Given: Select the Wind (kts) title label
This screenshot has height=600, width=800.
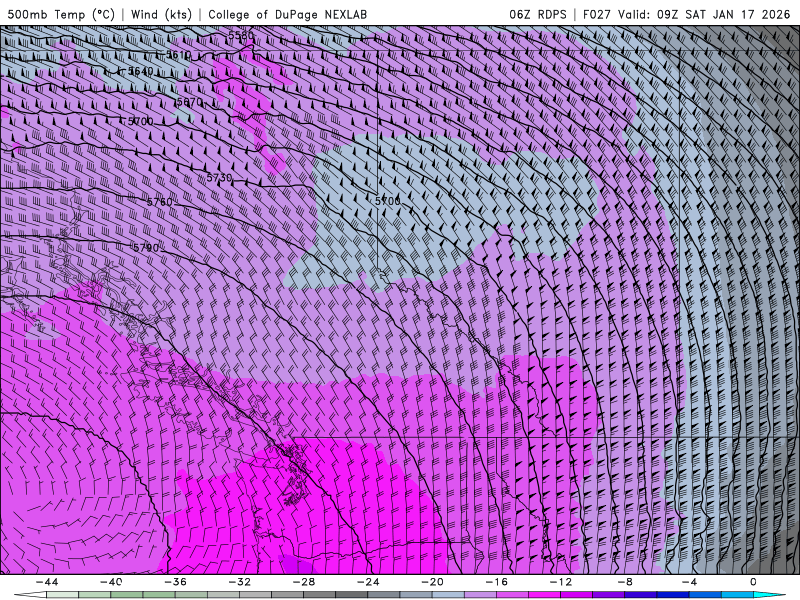Looking at the screenshot, I should (x=160, y=14).
